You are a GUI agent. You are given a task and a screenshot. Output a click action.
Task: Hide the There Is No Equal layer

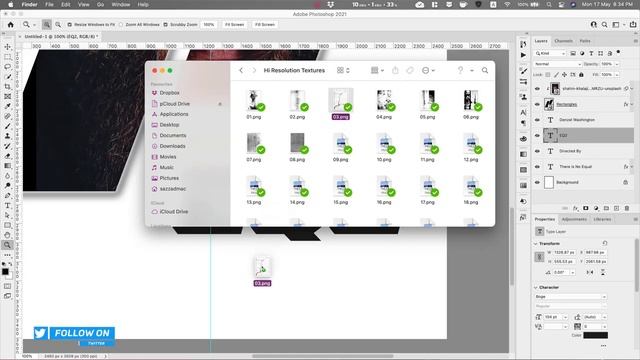point(537,167)
